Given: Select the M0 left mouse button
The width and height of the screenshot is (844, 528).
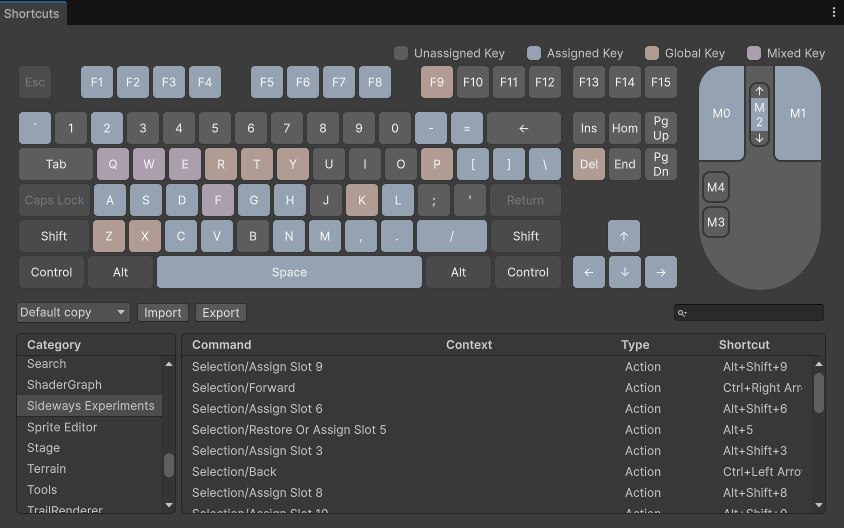Looking at the screenshot, I should [721, 113].
